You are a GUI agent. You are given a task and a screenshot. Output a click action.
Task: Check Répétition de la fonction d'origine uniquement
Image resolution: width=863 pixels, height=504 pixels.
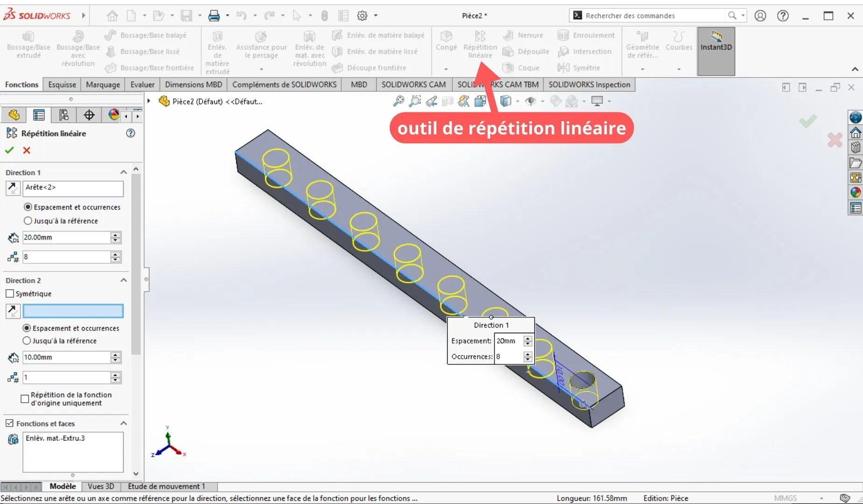[25, 399]
